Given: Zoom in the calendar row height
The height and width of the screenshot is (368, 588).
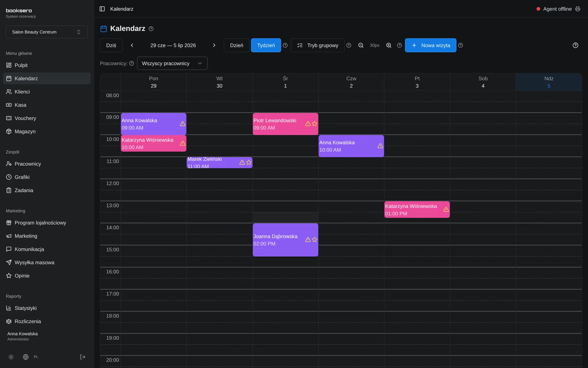Looking at the screenshot, I should pos(389,45).
